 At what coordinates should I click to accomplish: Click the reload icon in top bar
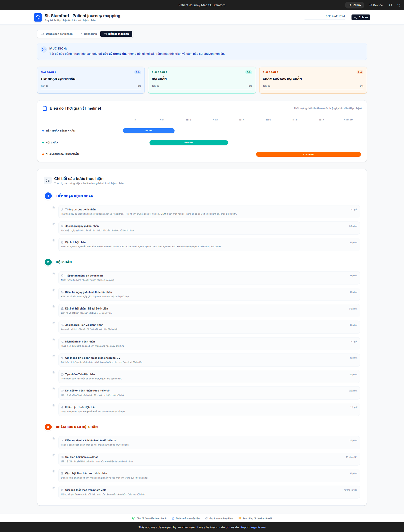(x=390, y=5)
